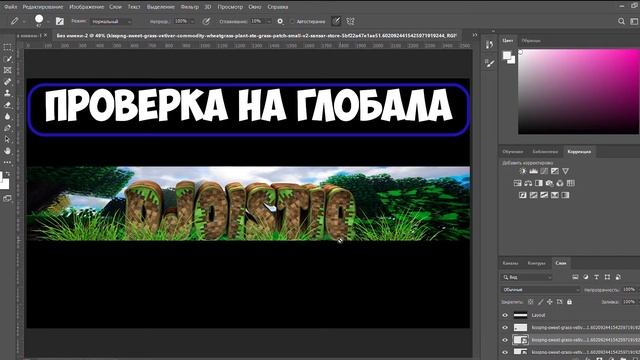Expand the opacity percentage dropdown in options bar

point(192,21)
